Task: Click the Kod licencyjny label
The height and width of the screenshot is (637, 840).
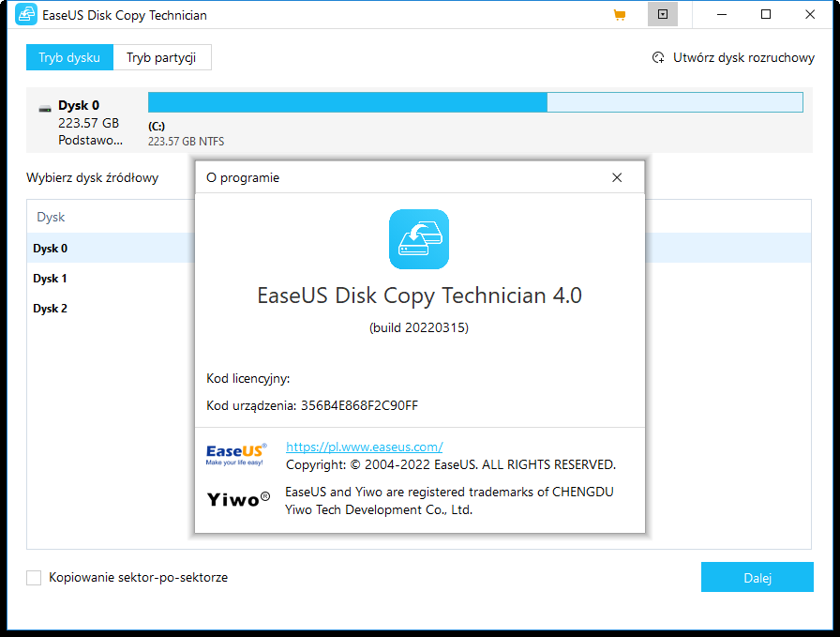Action: coord(248,379)
